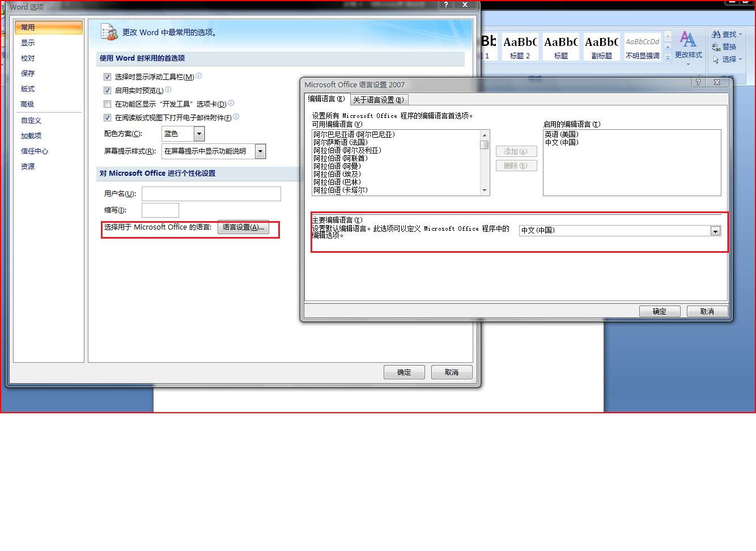Viewport: 756px width, 551px height.
Task: Click 确定 in the Word 选项 dialog
Action: tap(404, 372)
